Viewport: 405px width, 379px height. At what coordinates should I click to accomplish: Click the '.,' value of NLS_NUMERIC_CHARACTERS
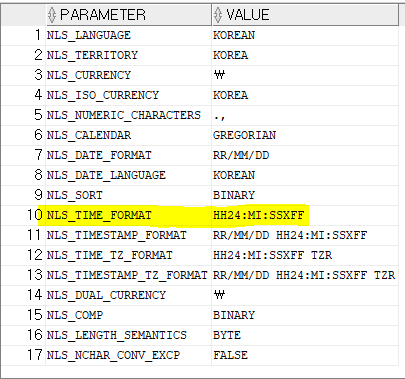[x=305, y=115]
